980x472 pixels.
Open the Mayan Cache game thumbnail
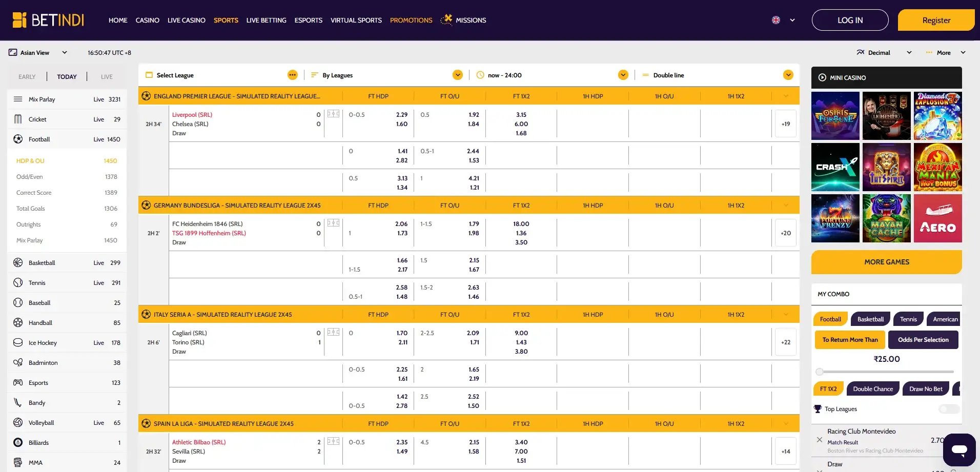886,218
